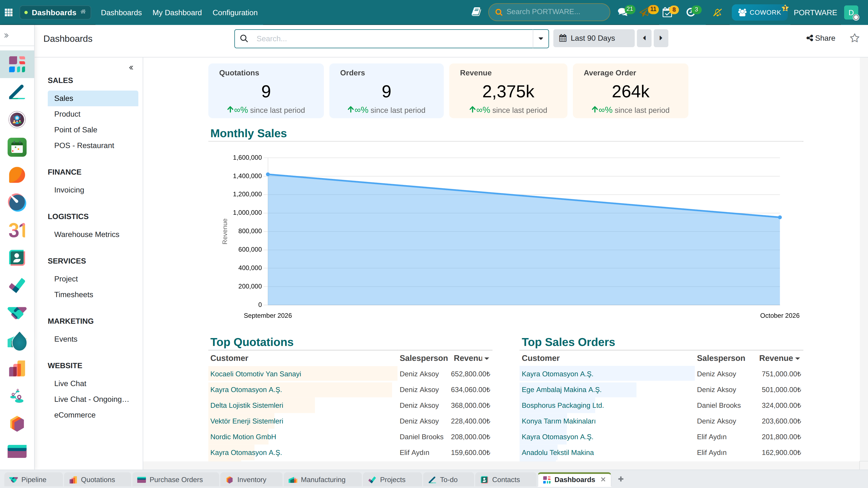
Task: Switch to the Manufacturing bottom tab
Action: [x=323, y=480]
